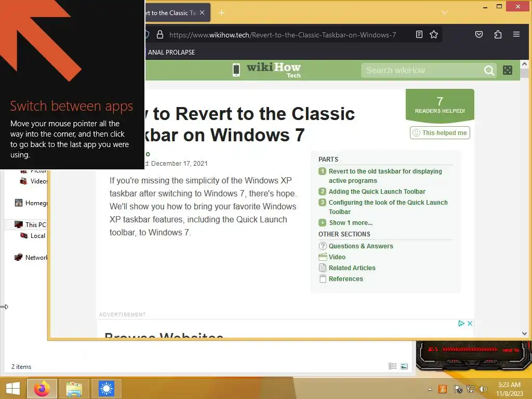Close the advertisement with X icon
The width and height of the screenshot is (532, 399).
[x=470, y=323]
